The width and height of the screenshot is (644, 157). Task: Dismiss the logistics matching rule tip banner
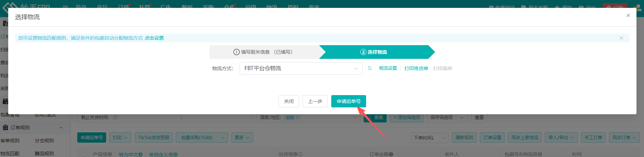point(621,38)
